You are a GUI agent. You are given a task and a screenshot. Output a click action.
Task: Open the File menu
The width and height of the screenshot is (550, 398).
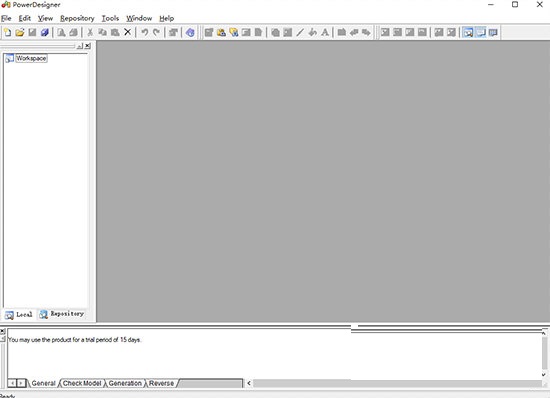point(6,18)
